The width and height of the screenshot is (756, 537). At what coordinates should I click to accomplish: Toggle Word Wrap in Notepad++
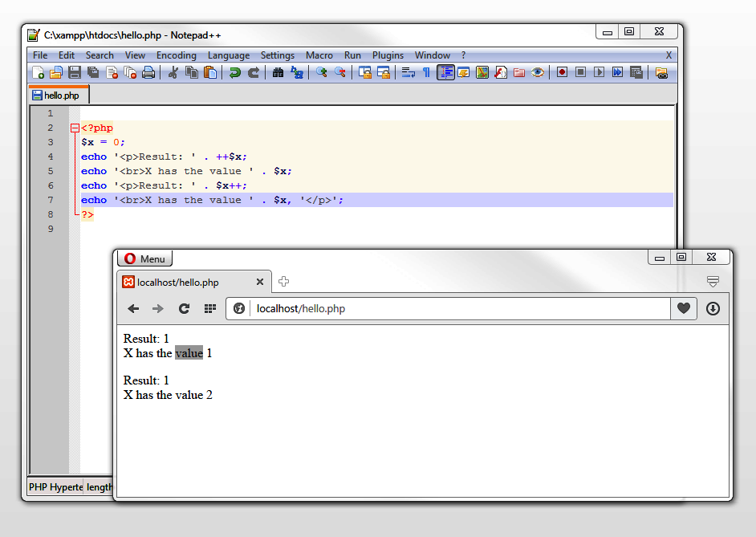(x=408, y=72)
